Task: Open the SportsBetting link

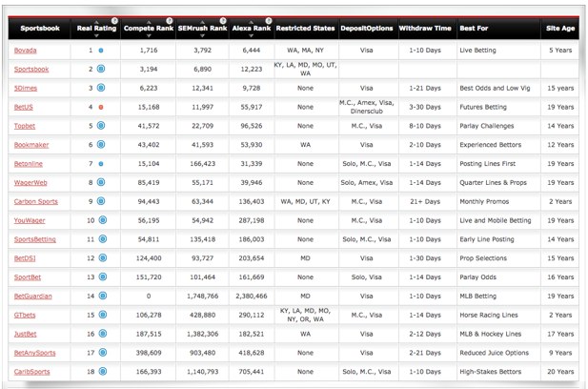Action: [x=35, y=239]
